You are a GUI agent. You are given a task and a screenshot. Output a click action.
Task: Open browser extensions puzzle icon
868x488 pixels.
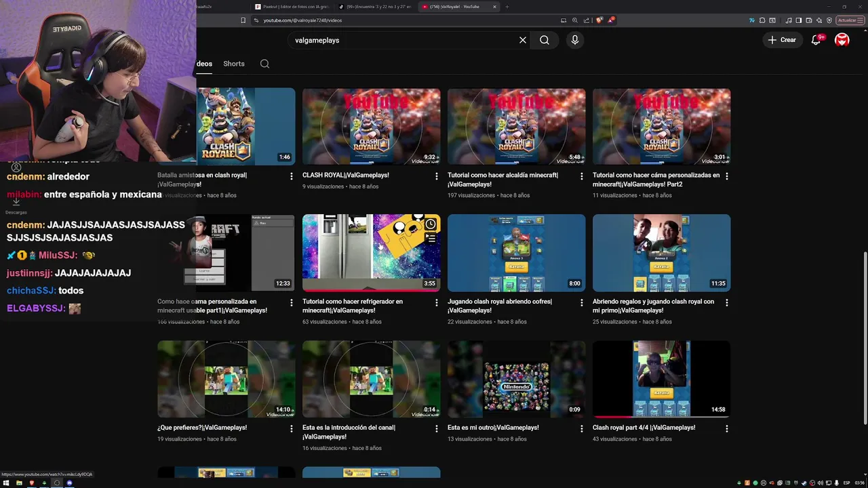pyautogui.click(x=763, y=20)
